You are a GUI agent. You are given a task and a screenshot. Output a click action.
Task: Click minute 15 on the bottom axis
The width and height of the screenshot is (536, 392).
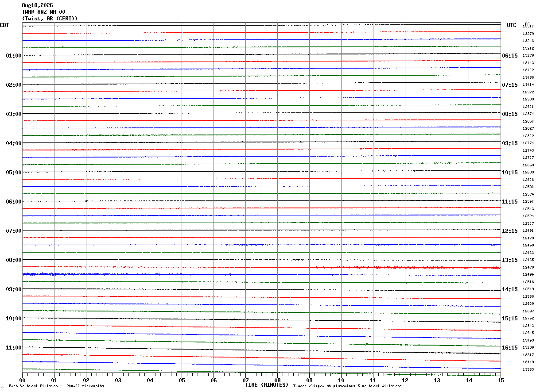(501, 380)
